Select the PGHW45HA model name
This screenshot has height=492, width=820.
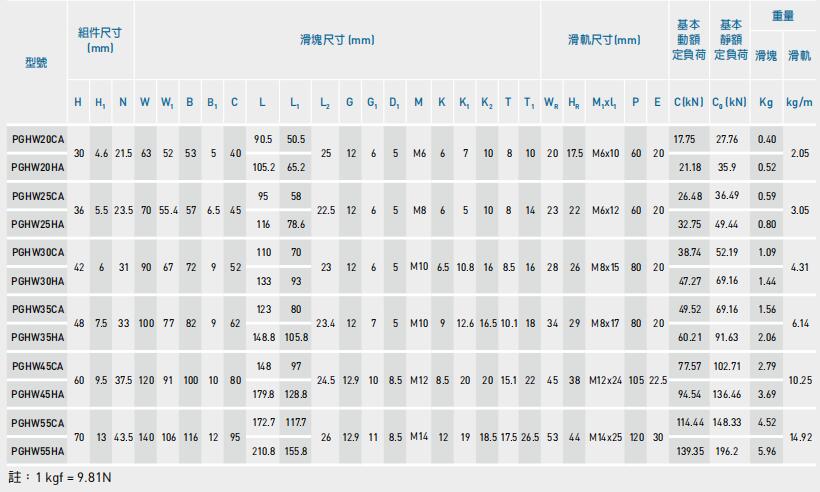click(37, 394)
